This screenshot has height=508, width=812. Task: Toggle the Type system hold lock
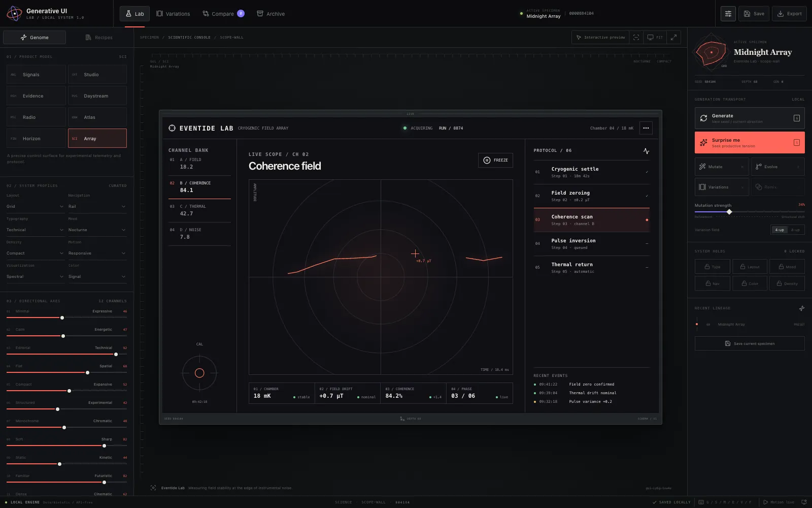(x=712, y=266)
